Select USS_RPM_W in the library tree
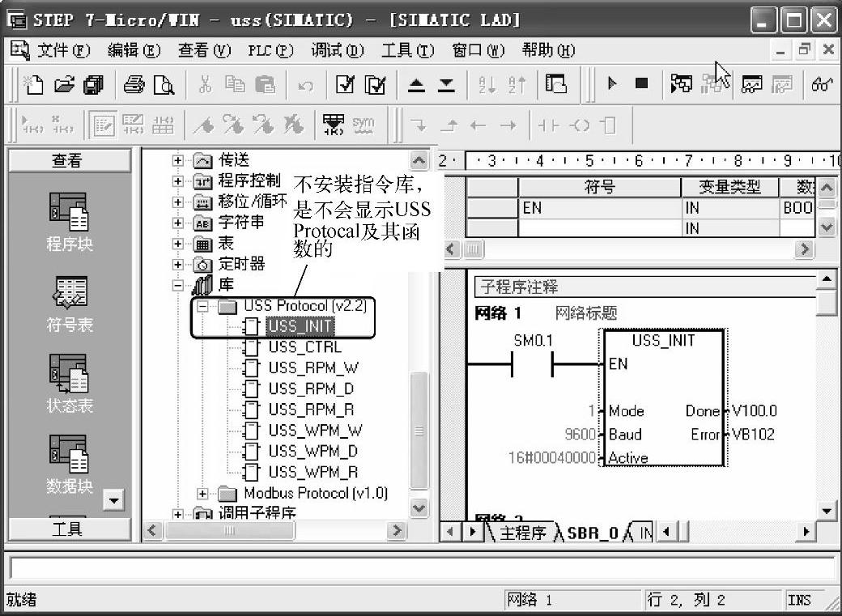 click(x=313, y=367)
